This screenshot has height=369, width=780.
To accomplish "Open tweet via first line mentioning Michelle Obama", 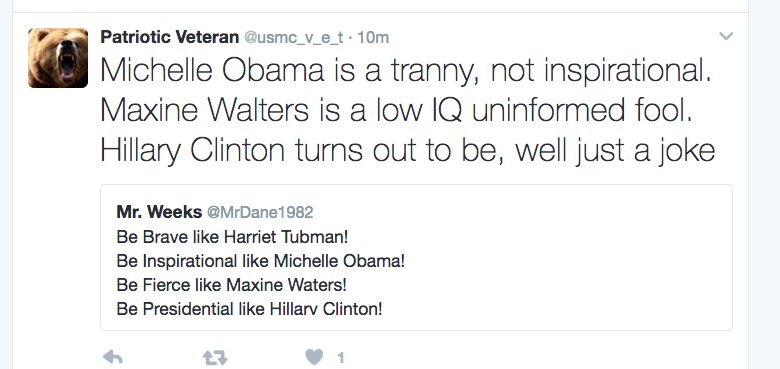I will [406, 71].
